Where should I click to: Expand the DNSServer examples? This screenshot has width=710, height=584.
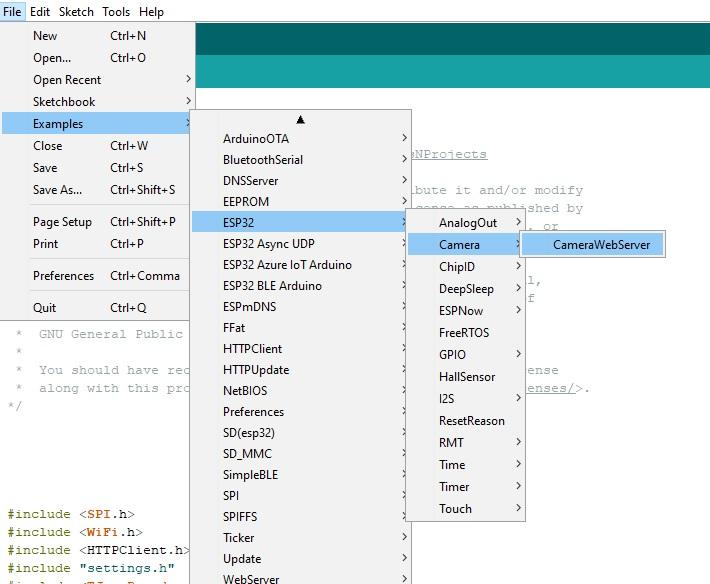[x=301, y=181]
